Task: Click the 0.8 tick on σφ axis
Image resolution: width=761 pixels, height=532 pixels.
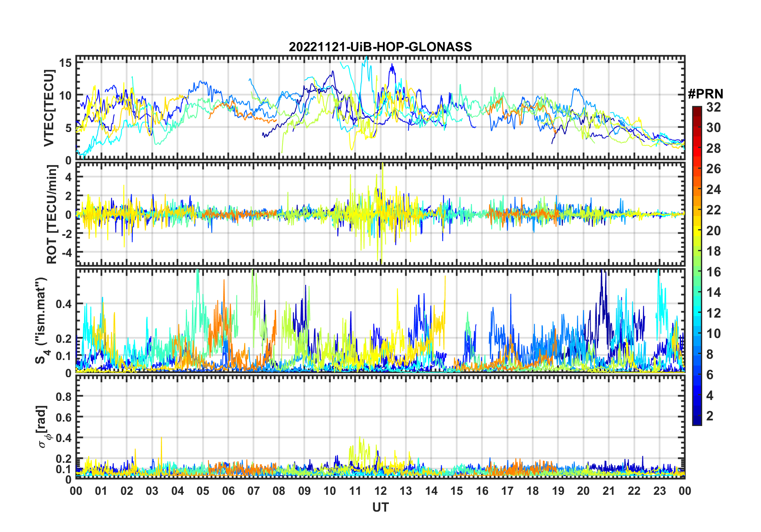Action: point(64,397)
